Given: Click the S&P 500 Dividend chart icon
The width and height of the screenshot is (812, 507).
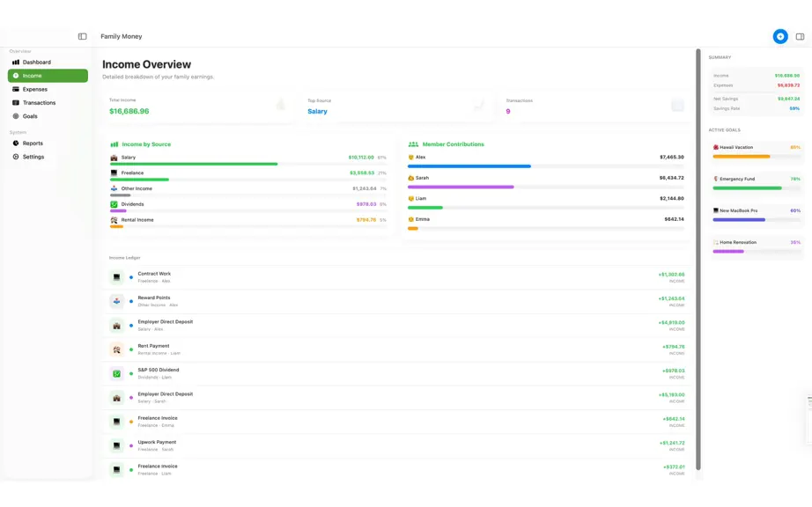Looking at the screenshot, I should (x=116, y=373).
